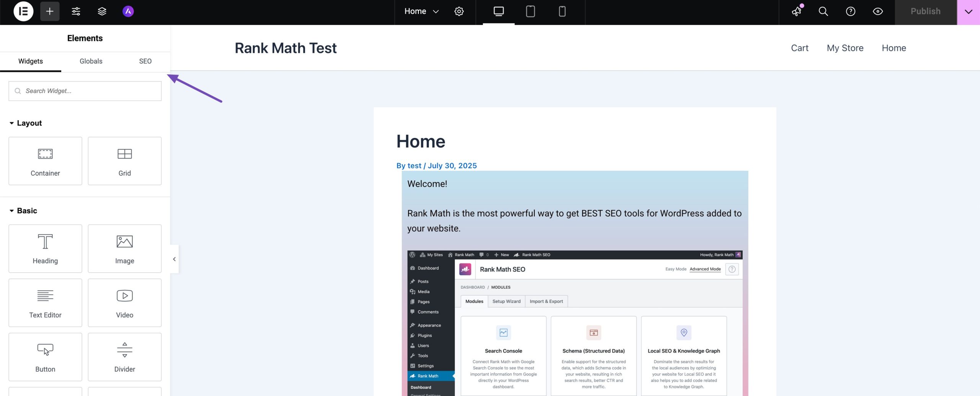Switch to tablet responsive view
The image size is (980, 396).
click(530, 11)
